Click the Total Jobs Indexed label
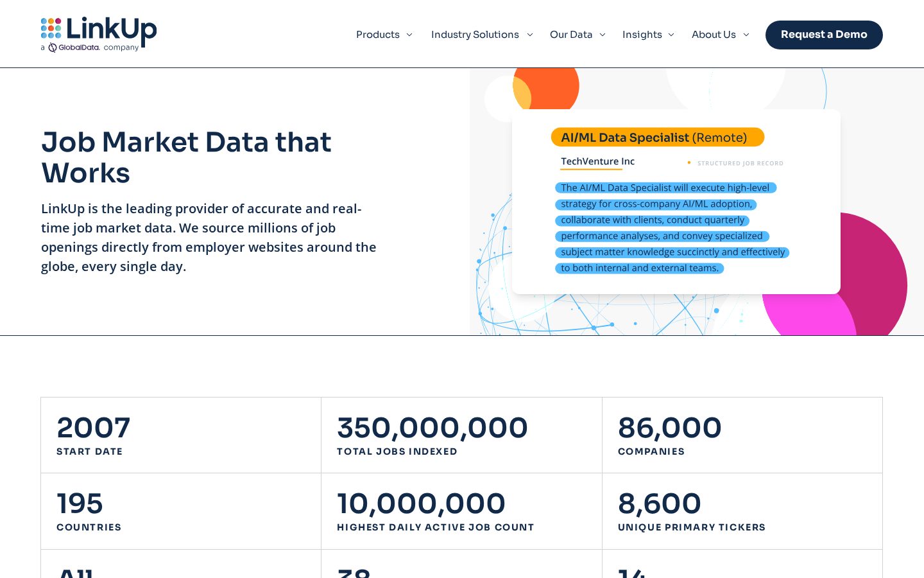Image resolution: width=924 pixels, height=578 pixels. point(397,451)
